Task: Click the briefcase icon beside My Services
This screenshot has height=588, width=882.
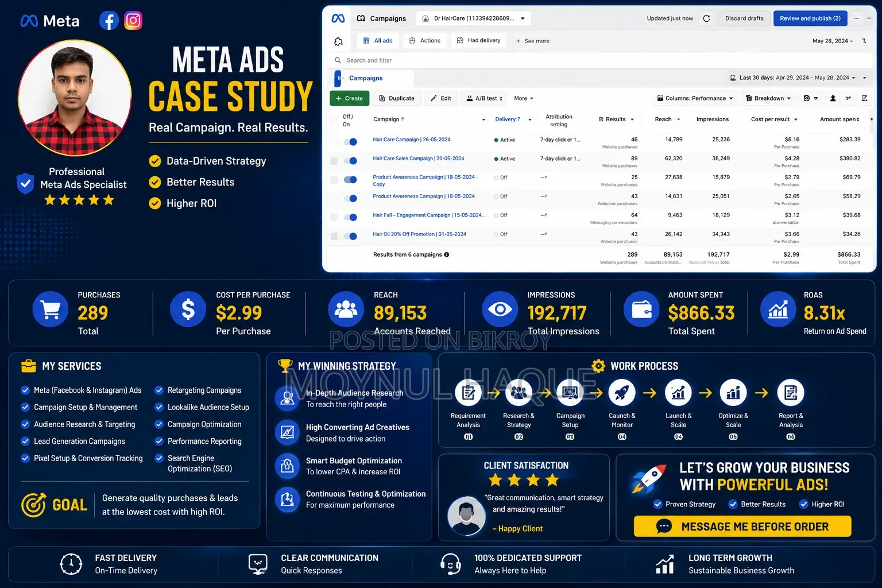Action: [29, 366]
